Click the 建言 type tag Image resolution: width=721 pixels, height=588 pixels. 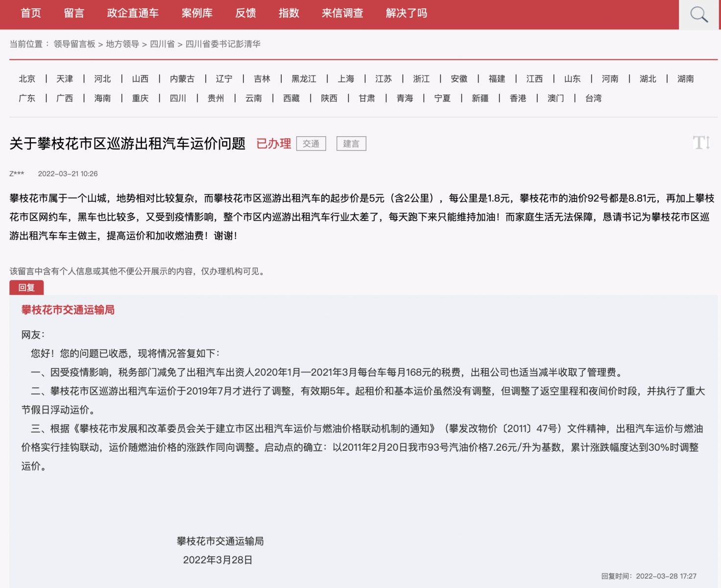351,144
